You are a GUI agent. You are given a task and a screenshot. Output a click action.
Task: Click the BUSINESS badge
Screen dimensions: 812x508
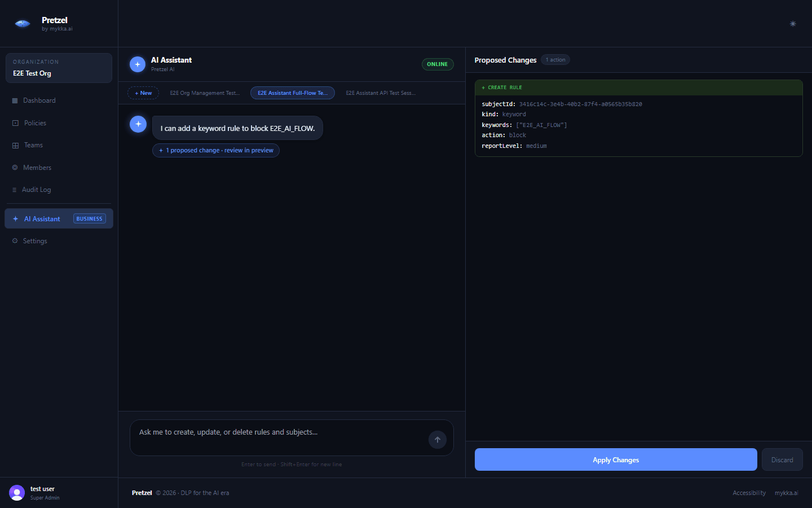tap(90, 219)
